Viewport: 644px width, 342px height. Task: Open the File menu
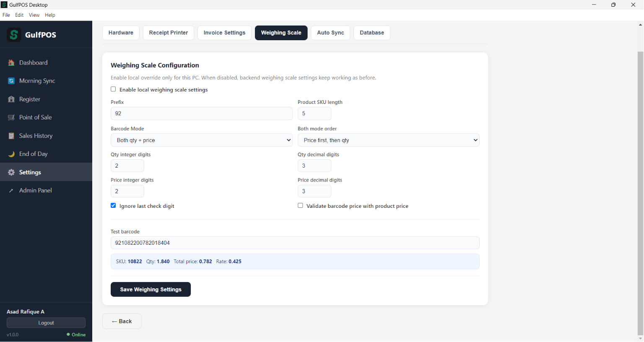pos(6,15)
